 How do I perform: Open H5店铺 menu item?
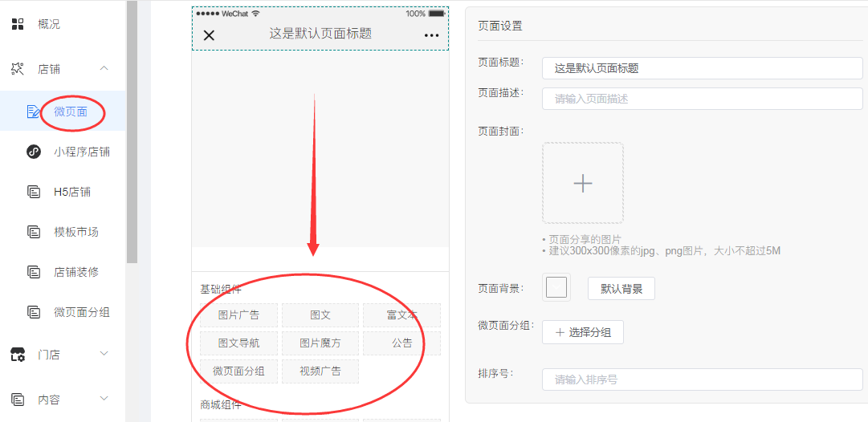(x=72, y=192)
